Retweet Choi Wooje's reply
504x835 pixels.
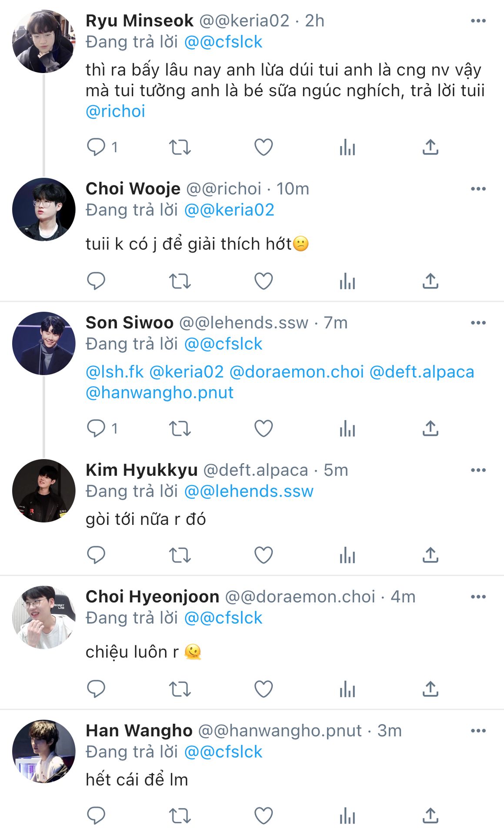click(x=180, y=281)
